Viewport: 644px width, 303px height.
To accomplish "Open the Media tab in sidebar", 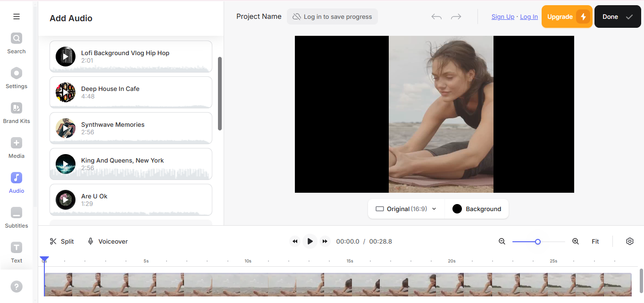I will [x=17, y=147].
